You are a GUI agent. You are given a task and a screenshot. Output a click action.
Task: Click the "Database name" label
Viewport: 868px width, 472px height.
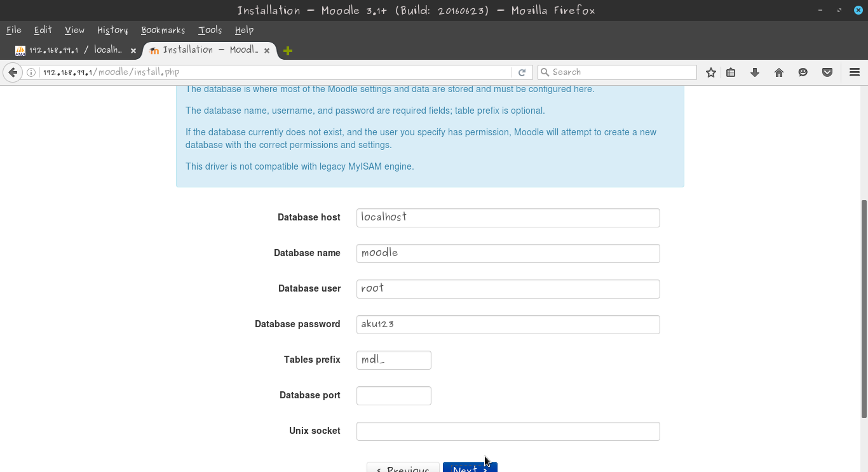pyautogui.click(x=307, y=253)
